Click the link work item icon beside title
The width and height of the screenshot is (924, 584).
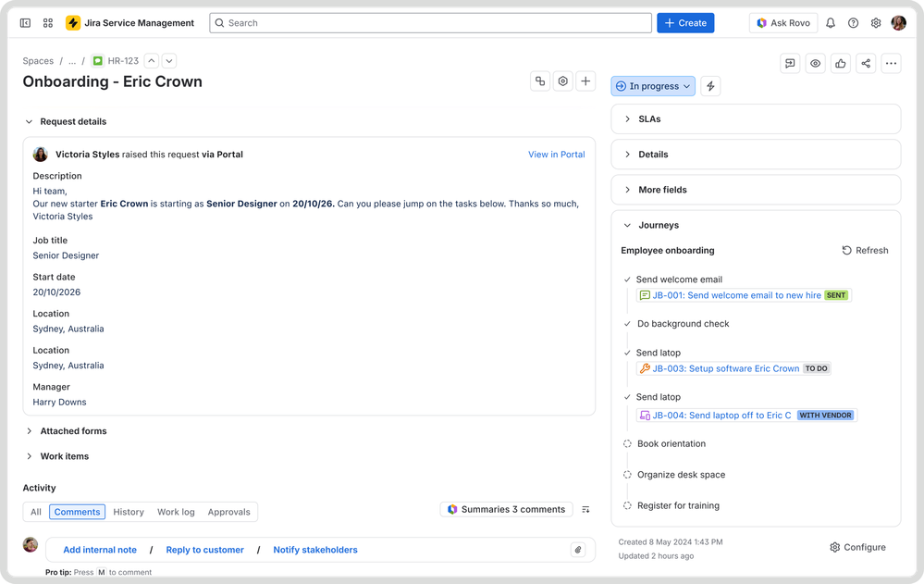point(540,81)
